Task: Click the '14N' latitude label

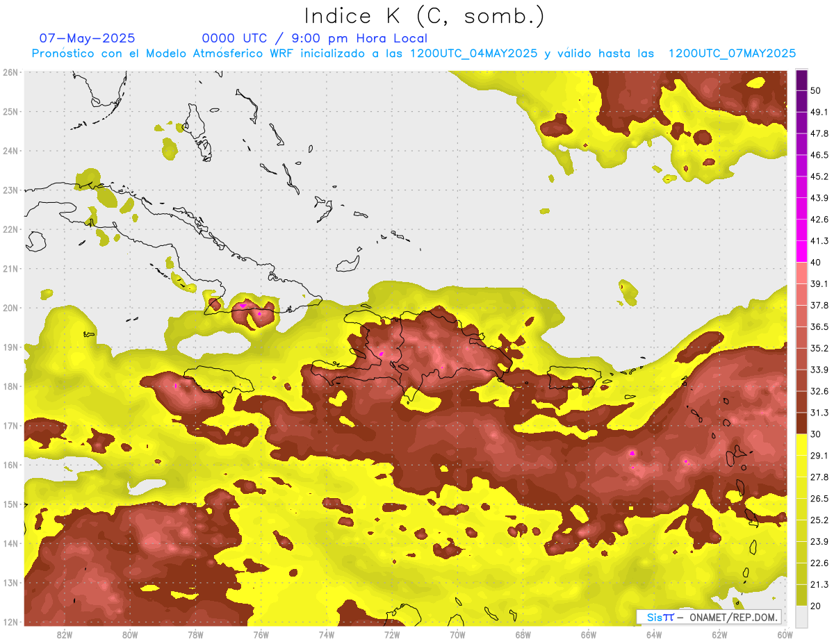Action: click(10, 543)
